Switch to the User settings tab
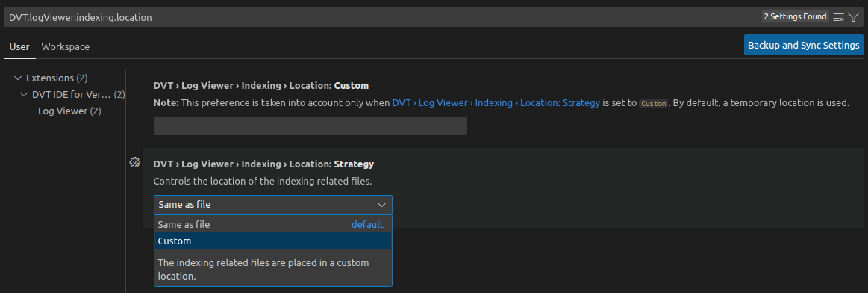Viewport: 868px width, 293px height. [x=19, y=47]
